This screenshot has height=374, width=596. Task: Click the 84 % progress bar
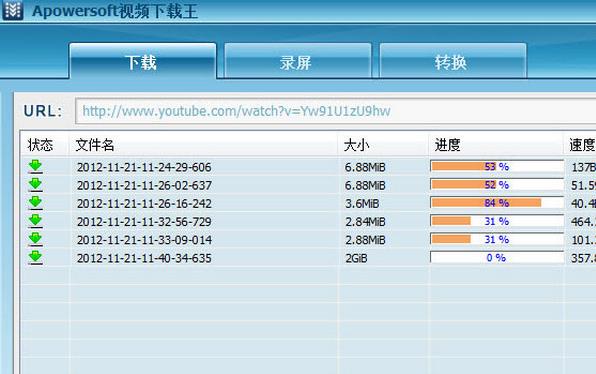point(497,203)
